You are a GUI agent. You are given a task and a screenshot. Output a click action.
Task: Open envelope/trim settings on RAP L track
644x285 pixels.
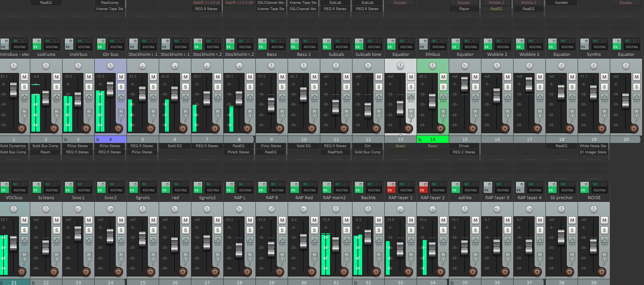tap(250, 240)
